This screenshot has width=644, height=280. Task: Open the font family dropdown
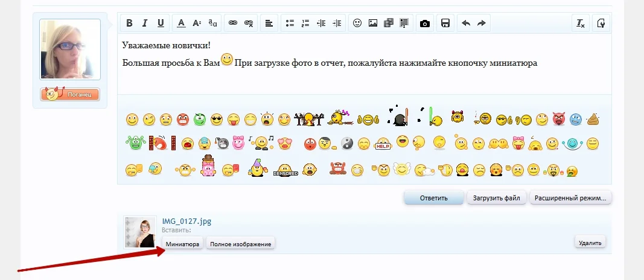[x=212, y=23]
